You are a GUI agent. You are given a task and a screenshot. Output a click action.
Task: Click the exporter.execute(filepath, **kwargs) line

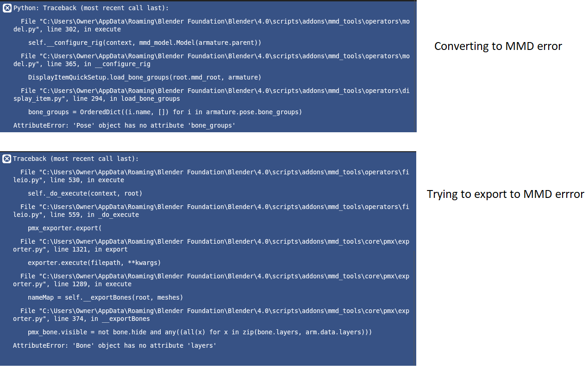pos(94,263)
